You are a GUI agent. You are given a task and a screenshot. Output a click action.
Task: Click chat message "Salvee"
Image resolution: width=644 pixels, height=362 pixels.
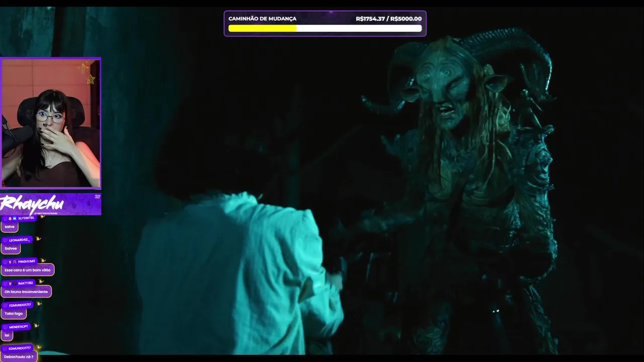[11, 248]
